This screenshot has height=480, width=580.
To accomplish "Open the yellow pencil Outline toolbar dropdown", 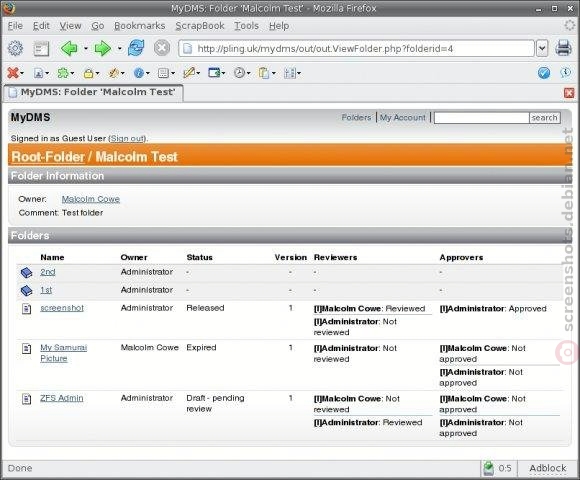I will (x=191, y=73).
